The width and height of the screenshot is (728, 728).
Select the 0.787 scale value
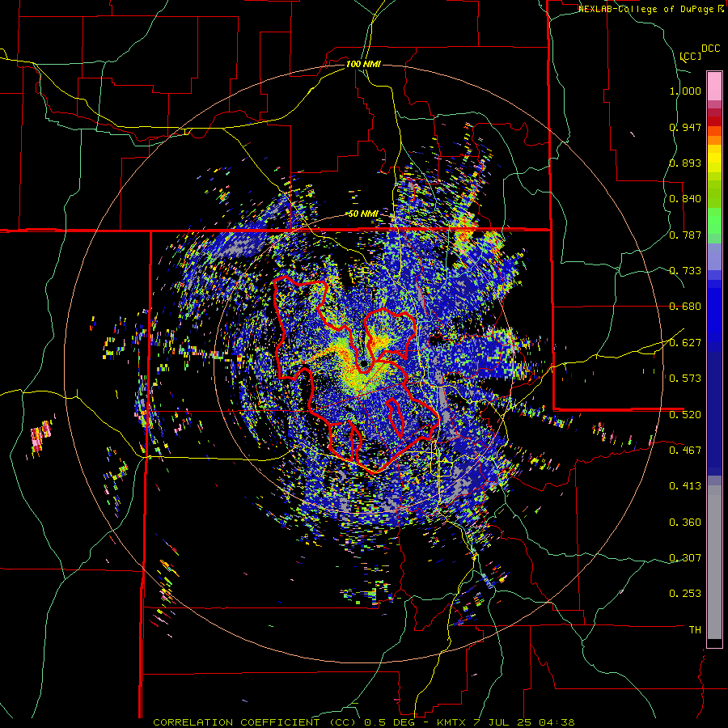click(685, 235)
